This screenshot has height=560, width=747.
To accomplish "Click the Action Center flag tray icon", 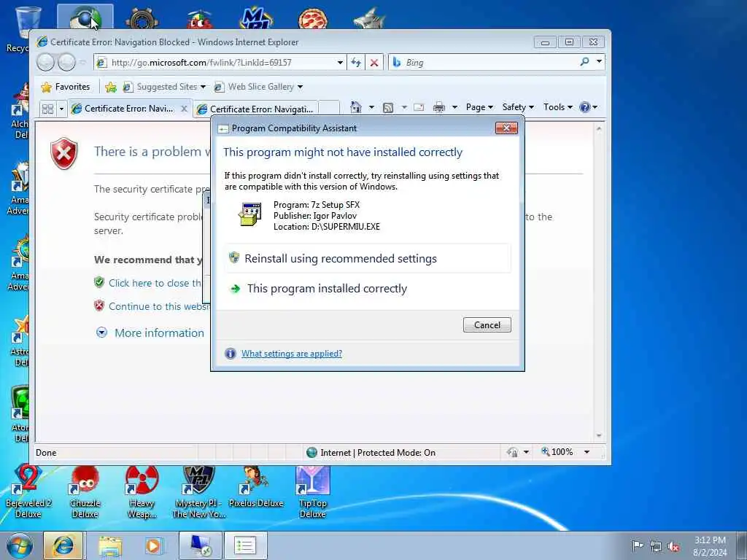I will coord(637,545).
